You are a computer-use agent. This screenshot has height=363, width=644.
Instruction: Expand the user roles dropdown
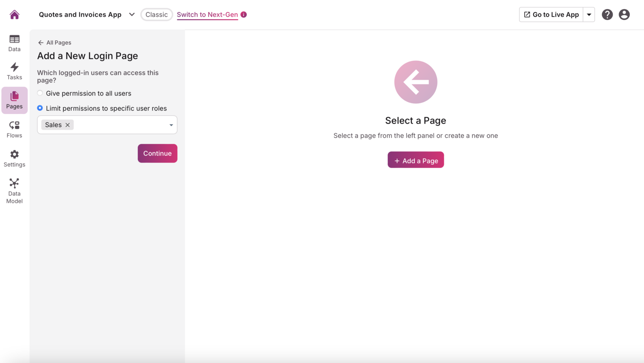tap(171, 125)
